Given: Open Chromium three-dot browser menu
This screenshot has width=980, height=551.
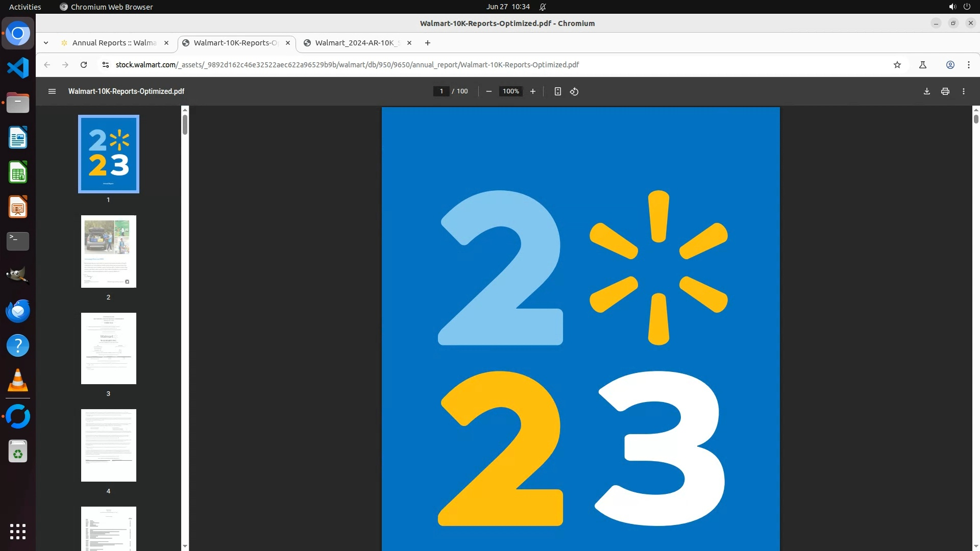Looking at the screenshot, I should click(968, 65).
